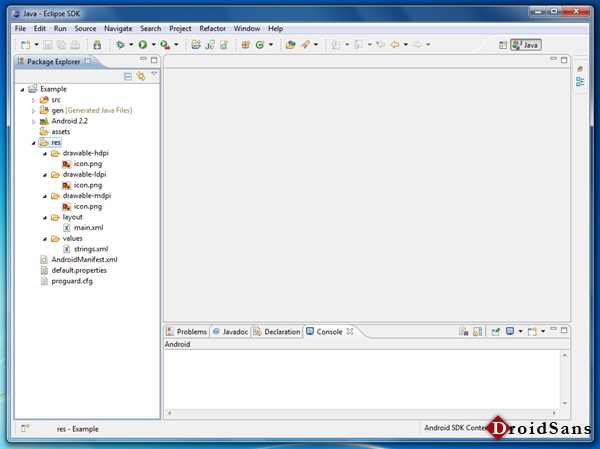Collapse the res folder
Viewport: 600px width, 449px height.
pyautogui.click(x=33, y=143)
